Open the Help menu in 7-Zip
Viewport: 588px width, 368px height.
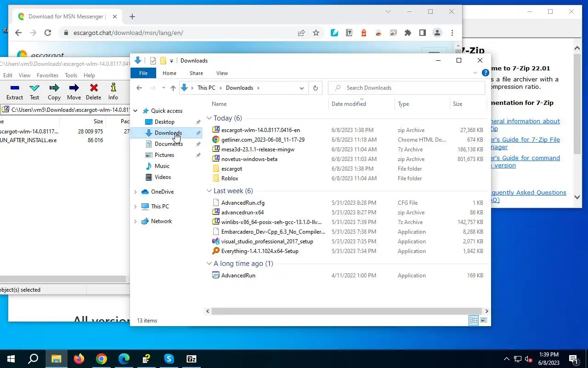pos(89,75)
